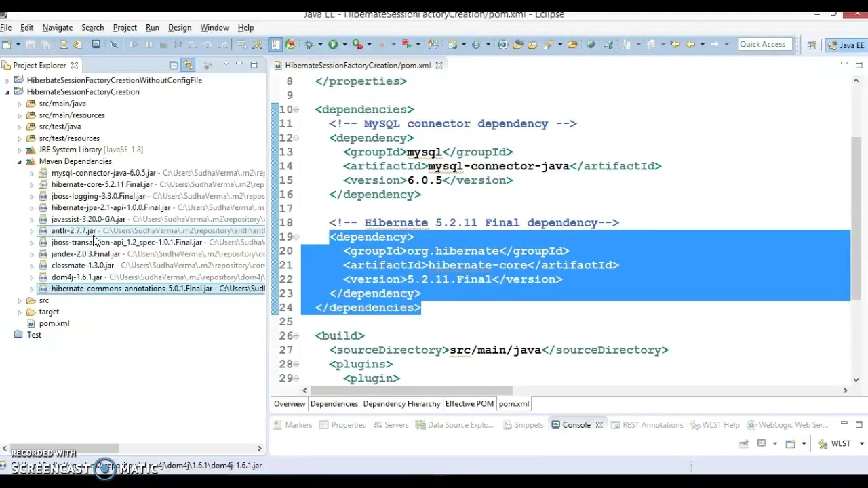Click the open type toolbar icon
This screenshot has width=868, height=488.
[x=518, y=45]
